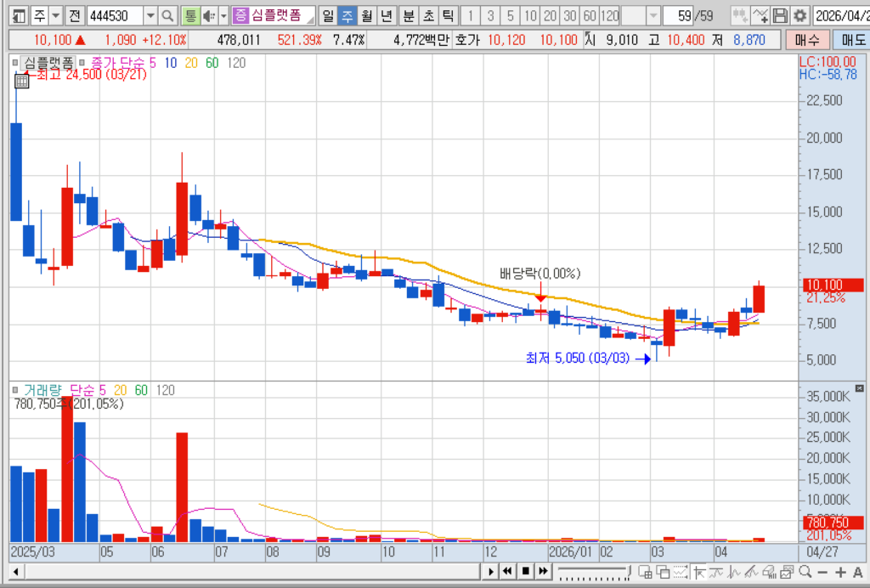Open the custom period dropdown after 120

pos(653,16)
